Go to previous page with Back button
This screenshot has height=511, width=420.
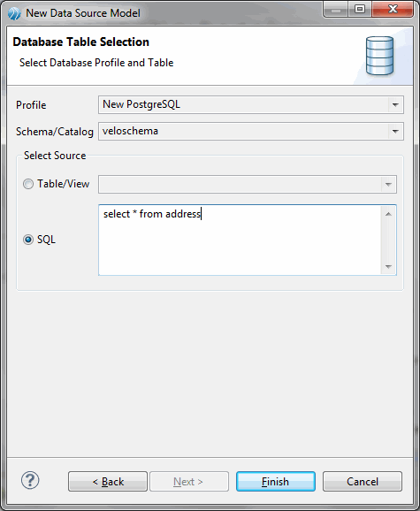point(108,481)
